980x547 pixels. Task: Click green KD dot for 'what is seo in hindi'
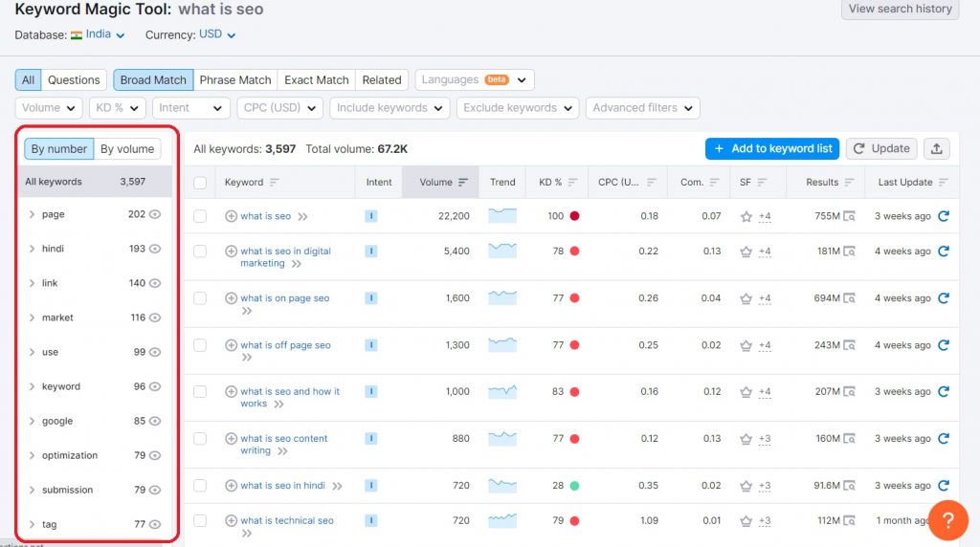tap(574, 485)
